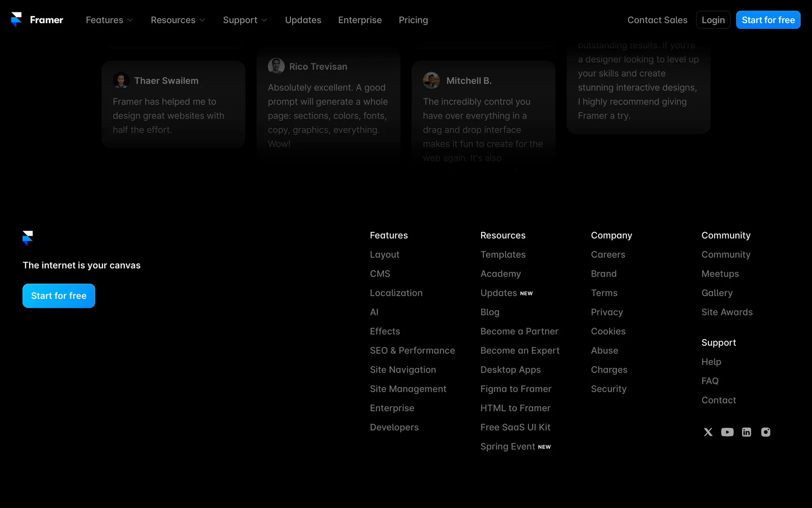Screen dimensions: 812x508
Task: Click Contact Sales in the header
Action: (x=657, y=20)
